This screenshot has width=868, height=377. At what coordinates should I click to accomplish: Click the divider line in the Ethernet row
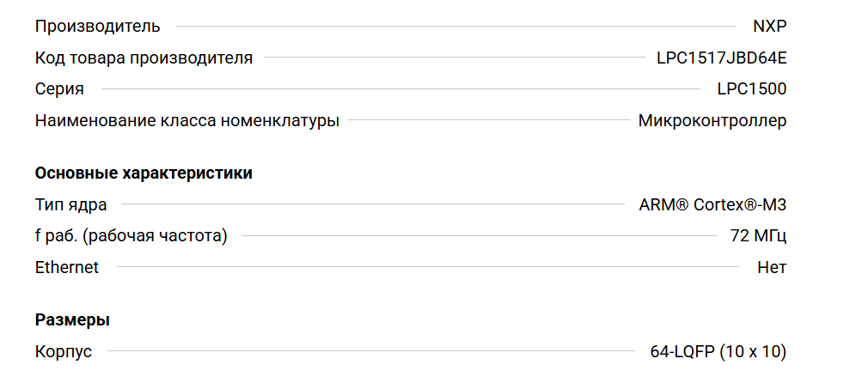point(427,267)
